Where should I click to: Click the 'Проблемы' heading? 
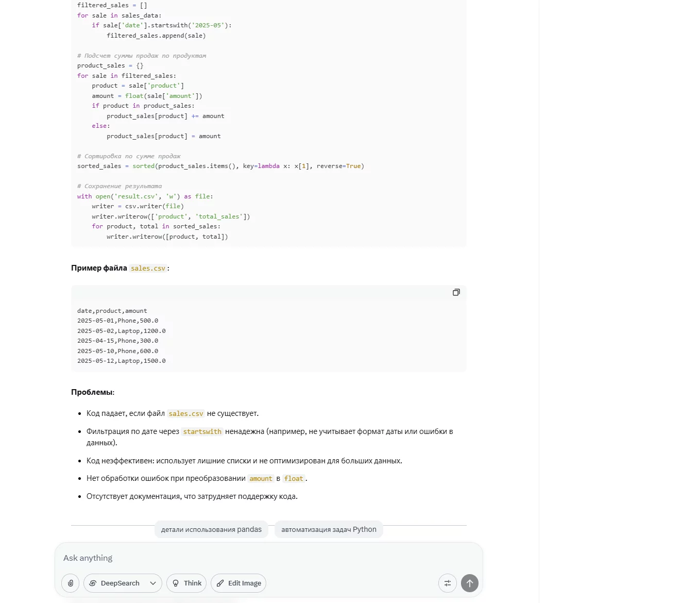tap(93, 392)
